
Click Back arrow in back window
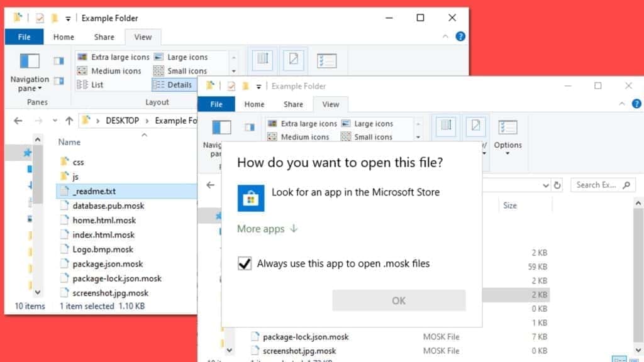click(x=18, y=121)
